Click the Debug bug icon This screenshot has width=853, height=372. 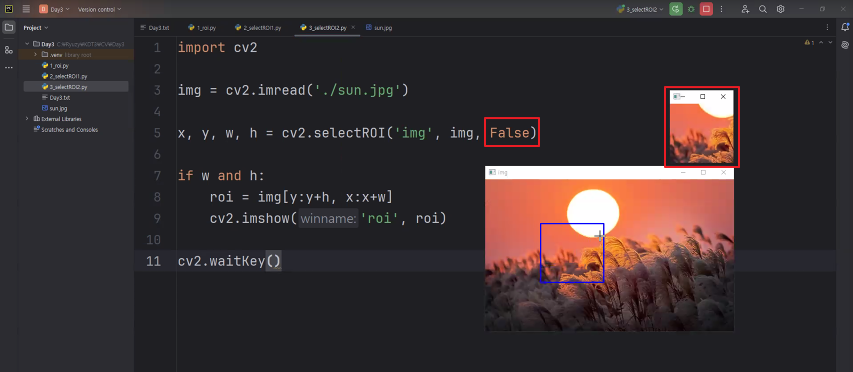pyautogui.click(x=691, y=9)
